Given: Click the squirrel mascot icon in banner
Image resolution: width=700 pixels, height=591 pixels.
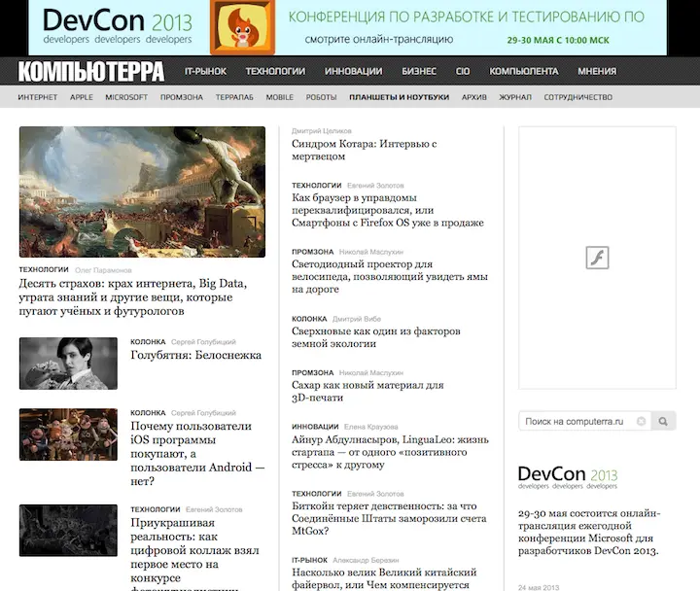Looking at the screenshot, I should (x=242, y=27).
